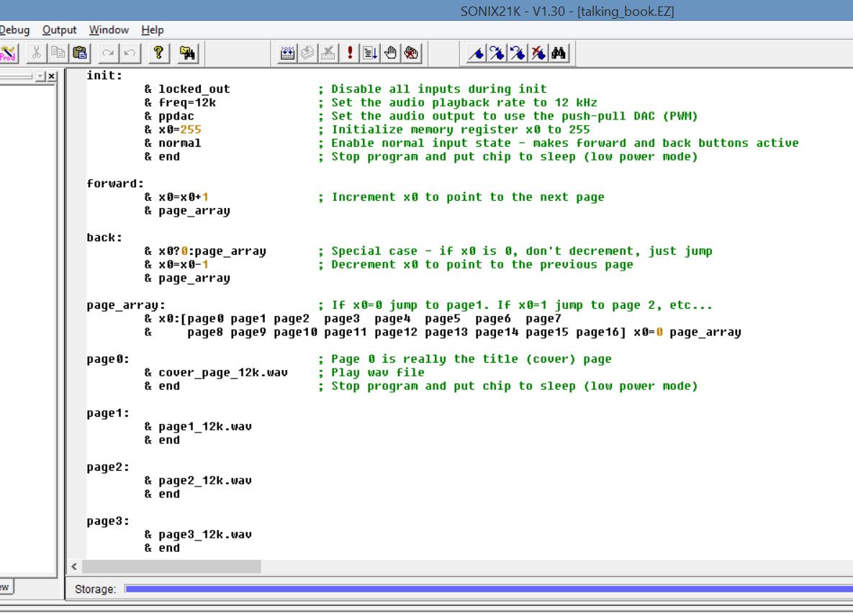Click the Paste clipboard icon
The height and width of the screenshot is (616, 853).
[79, 53]
